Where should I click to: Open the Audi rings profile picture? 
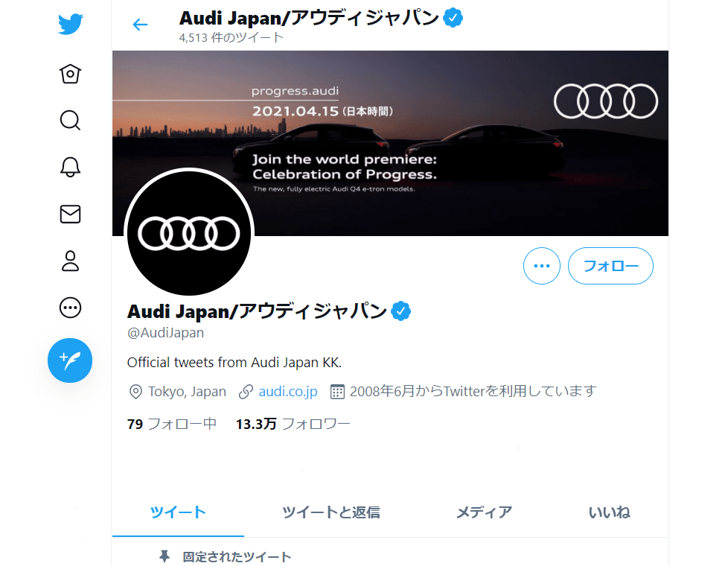coord(189,233)
